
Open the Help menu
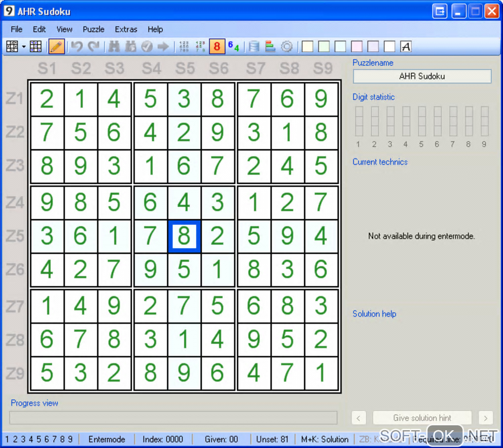[x=155, y=29]
